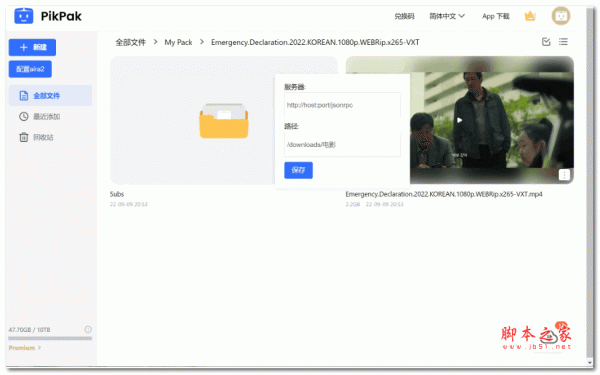600x375 pixels.
Task: Select 全部文件 in the sidebar
Action: [51, 96]
